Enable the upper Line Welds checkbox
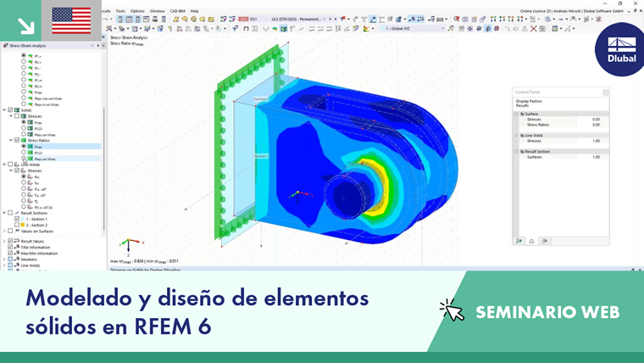This screenshot has width=644, height=363. 10,165
